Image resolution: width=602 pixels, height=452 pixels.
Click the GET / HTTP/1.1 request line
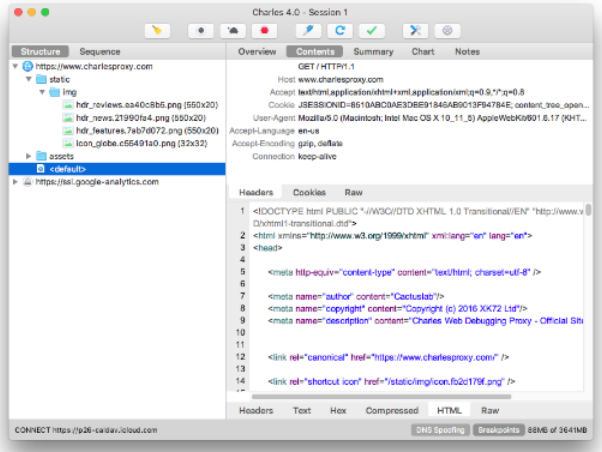pos(326,66)
